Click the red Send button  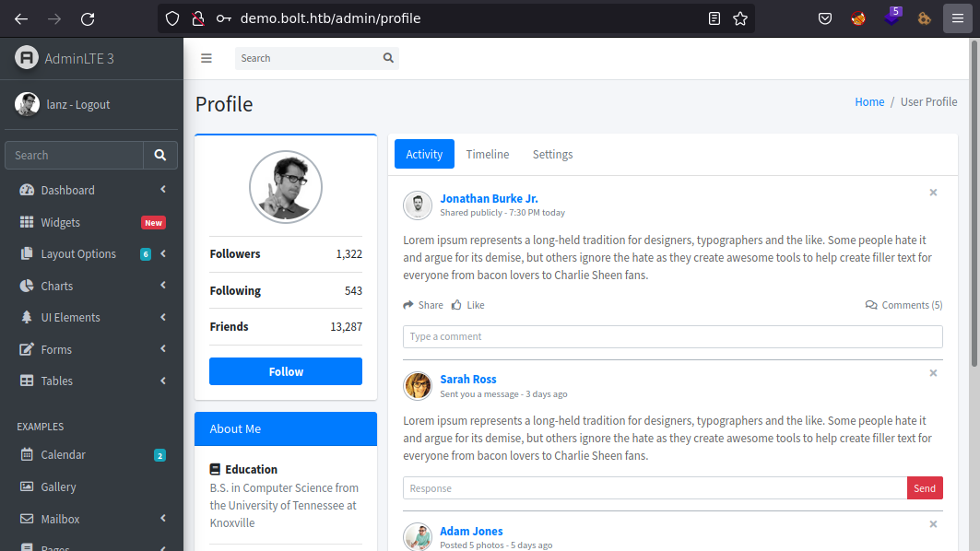tap(925, 488)
